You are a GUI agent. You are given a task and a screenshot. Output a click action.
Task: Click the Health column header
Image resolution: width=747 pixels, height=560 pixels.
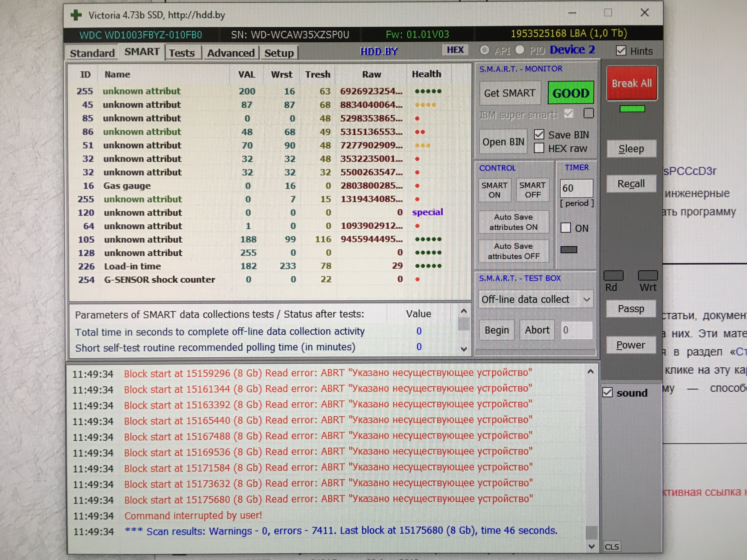click(x=426, y=74)
